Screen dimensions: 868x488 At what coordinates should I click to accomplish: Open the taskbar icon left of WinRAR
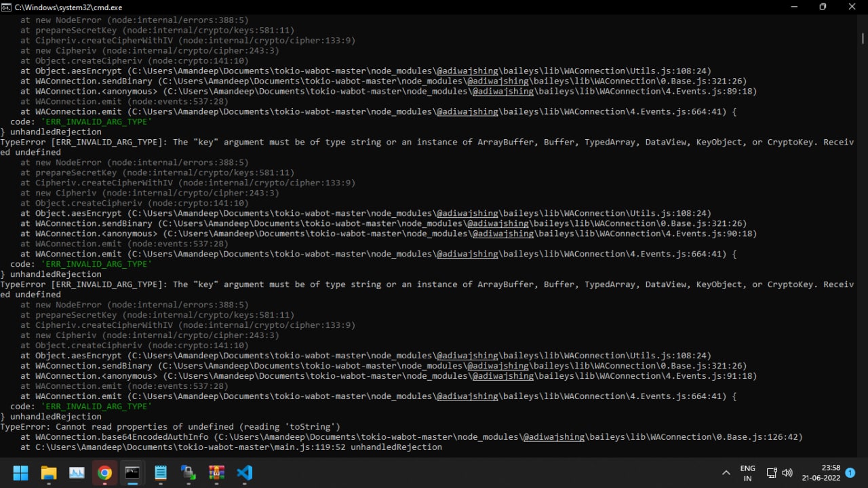click(189, 472)
